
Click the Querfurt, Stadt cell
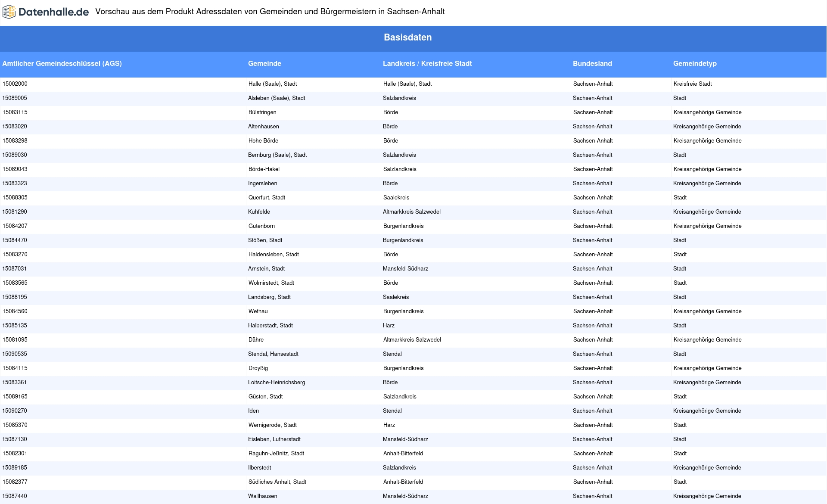tap(267, 198)
